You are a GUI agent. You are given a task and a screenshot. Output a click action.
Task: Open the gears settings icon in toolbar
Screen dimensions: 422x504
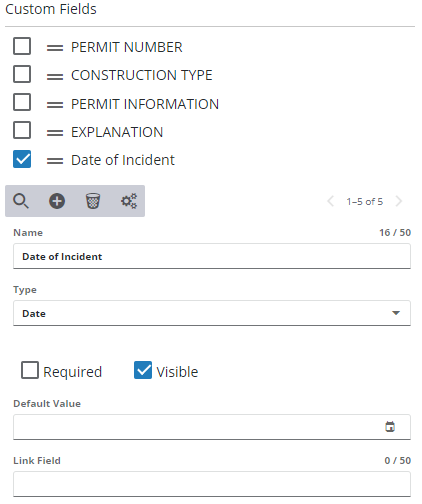[129, 201]
